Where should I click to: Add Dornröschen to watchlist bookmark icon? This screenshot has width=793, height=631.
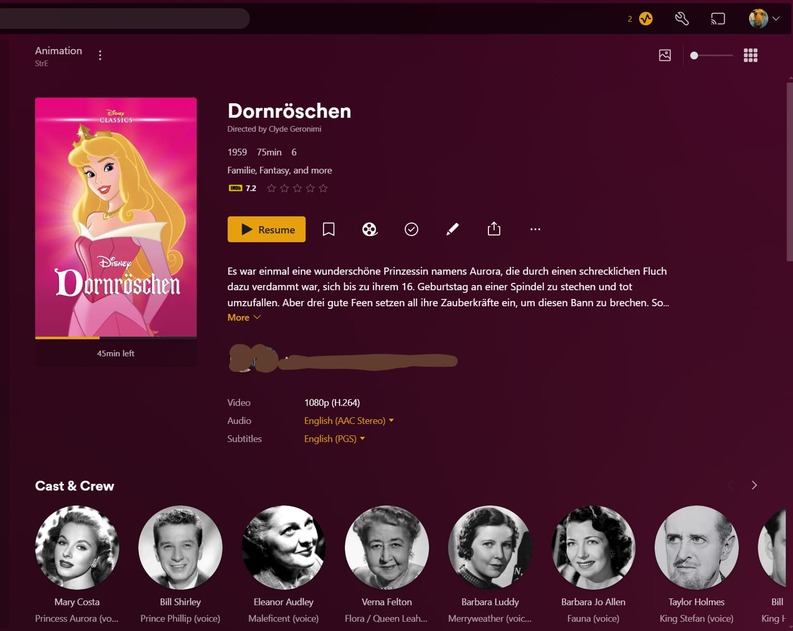click(x=329, y=229)
